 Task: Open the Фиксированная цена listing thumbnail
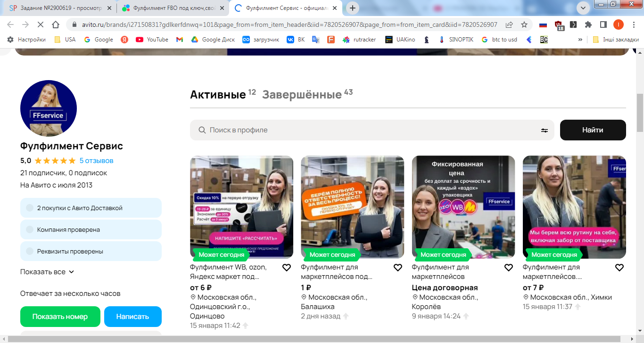(463, 207)
